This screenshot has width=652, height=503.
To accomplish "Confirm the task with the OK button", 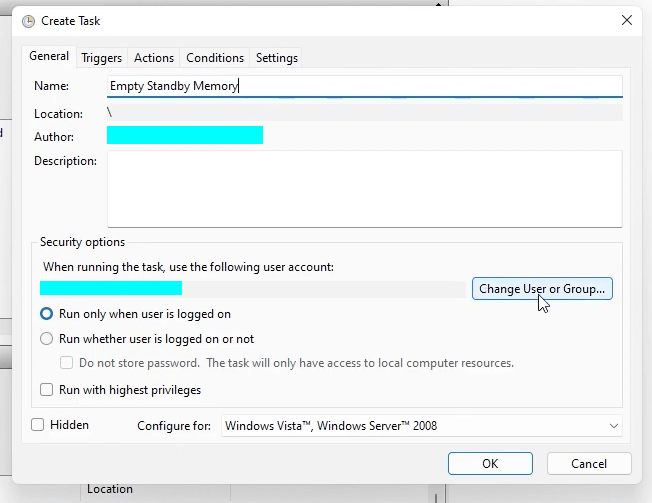I will tap(490, 464).
